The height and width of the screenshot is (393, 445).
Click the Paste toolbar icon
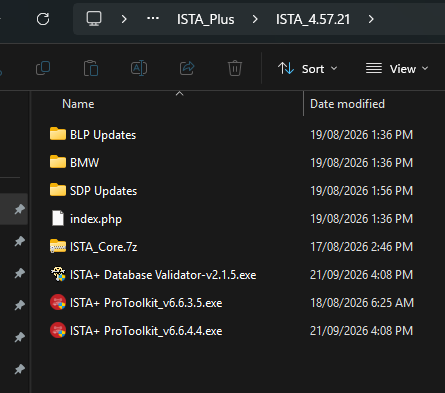[91, 68]
